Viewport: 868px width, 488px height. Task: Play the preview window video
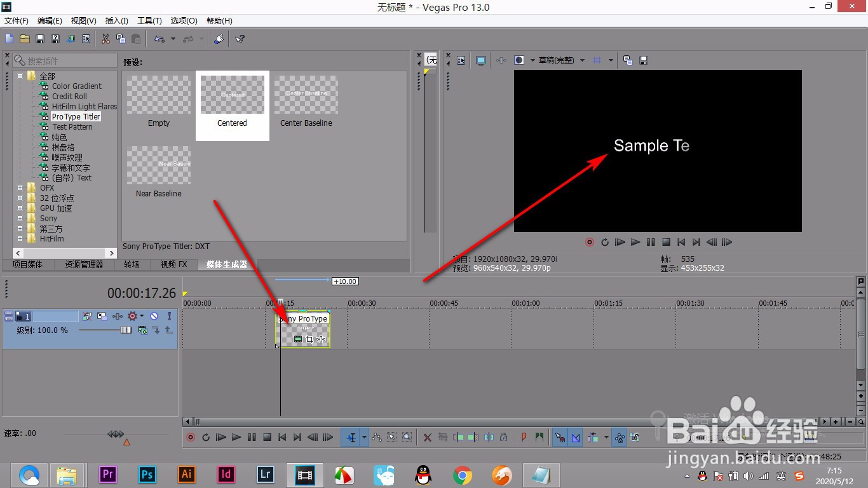(x=635, y=242)
